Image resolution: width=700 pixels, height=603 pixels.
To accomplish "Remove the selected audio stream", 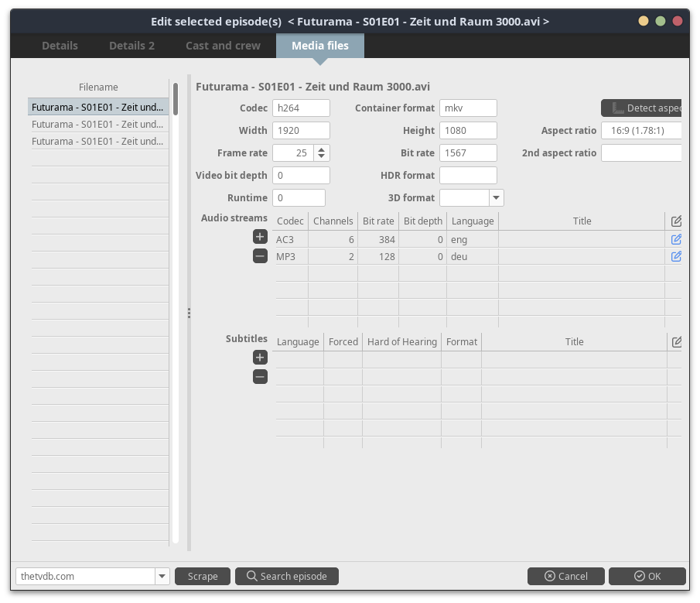I will tap(260, 256).
